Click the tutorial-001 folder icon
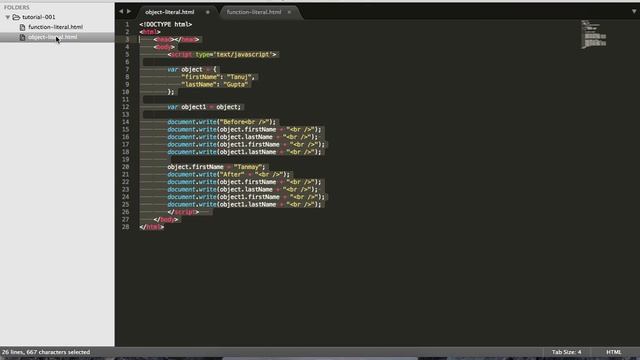 16,17
